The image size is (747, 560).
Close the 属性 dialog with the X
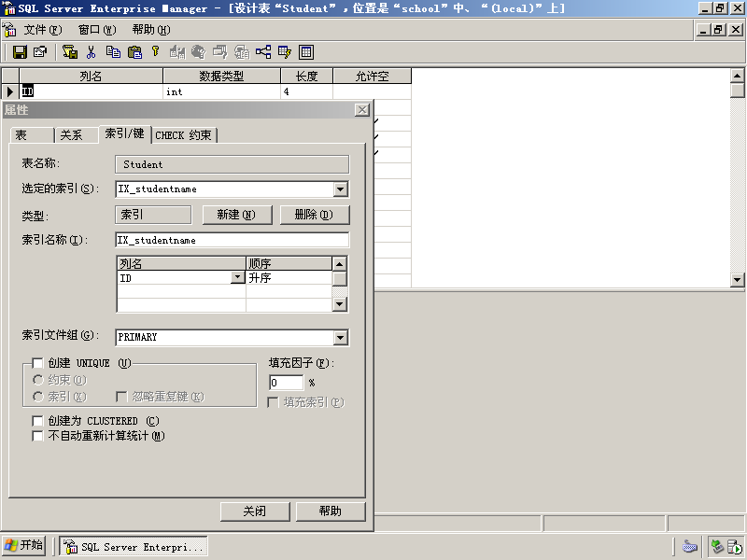(362, 110)
